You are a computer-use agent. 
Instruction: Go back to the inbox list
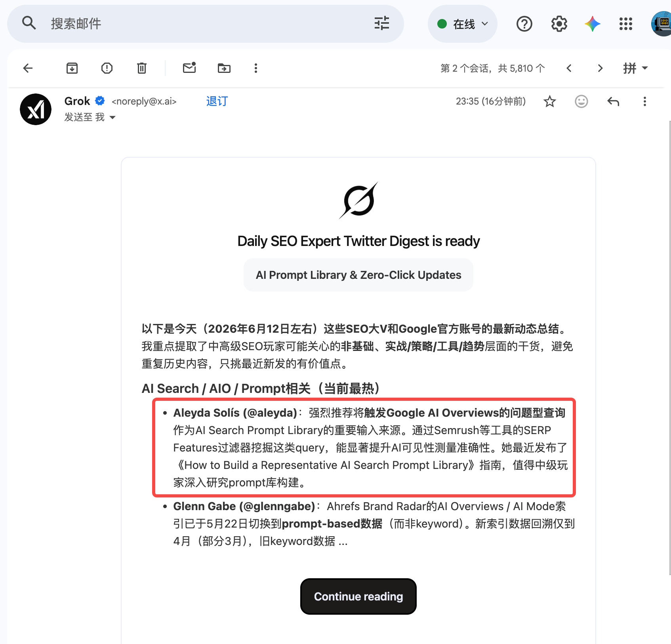(x=28, y=68)
